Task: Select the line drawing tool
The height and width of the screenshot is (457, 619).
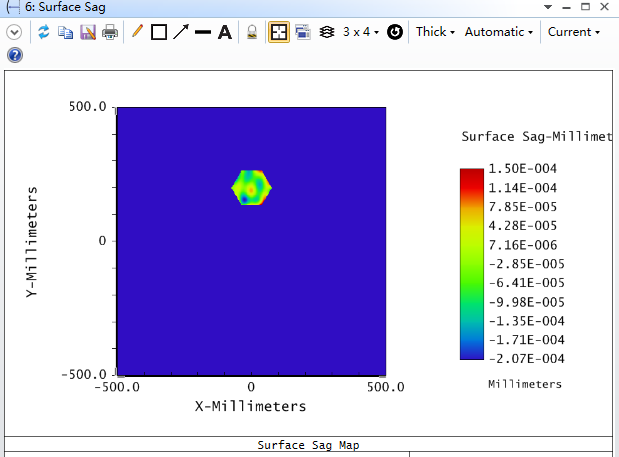Action: click(202, 32)
